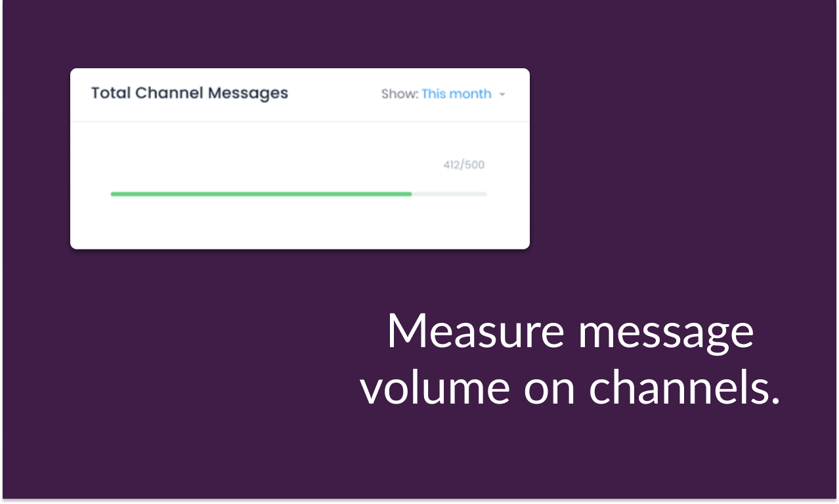Screen dimensions: 839x504
Task: Click the word "Channel" in card title
Action: tap(169, 93)
